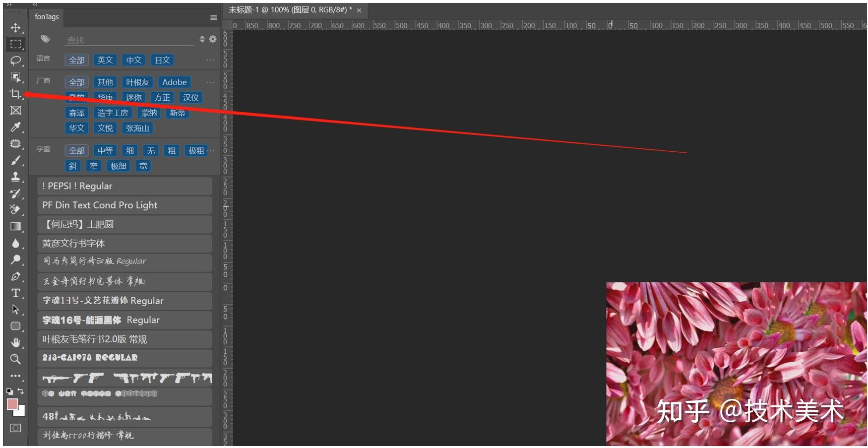Select the Dodge tool

15,259
